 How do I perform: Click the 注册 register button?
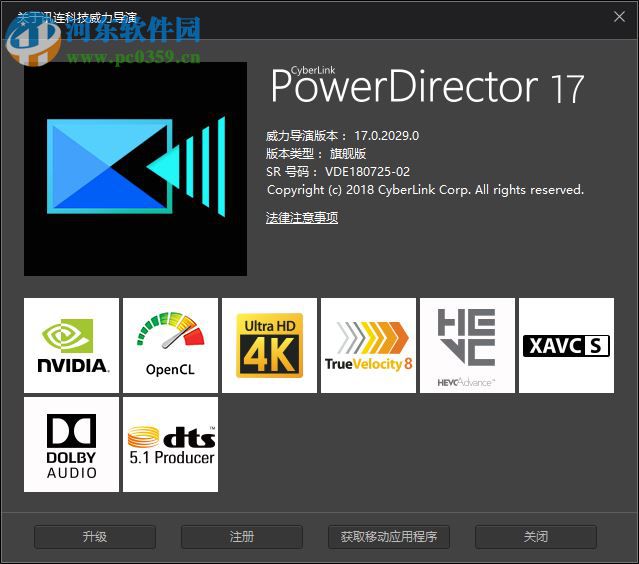tap(242, 537)
